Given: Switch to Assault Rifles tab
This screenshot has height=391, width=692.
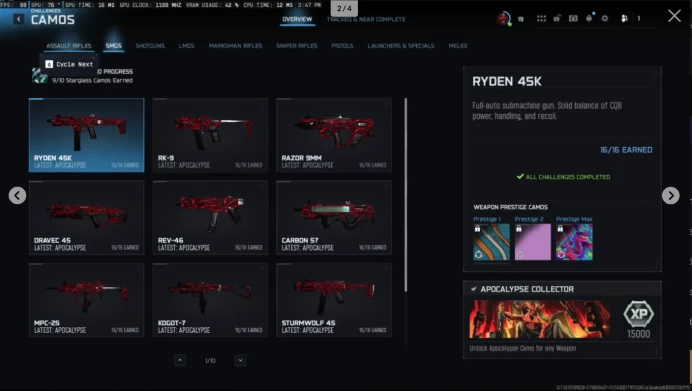Looking at the screenshot, I should click(69, 46).
